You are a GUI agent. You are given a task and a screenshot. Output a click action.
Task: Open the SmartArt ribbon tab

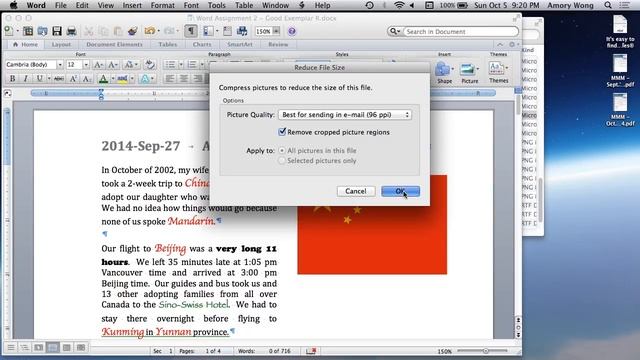240,44
